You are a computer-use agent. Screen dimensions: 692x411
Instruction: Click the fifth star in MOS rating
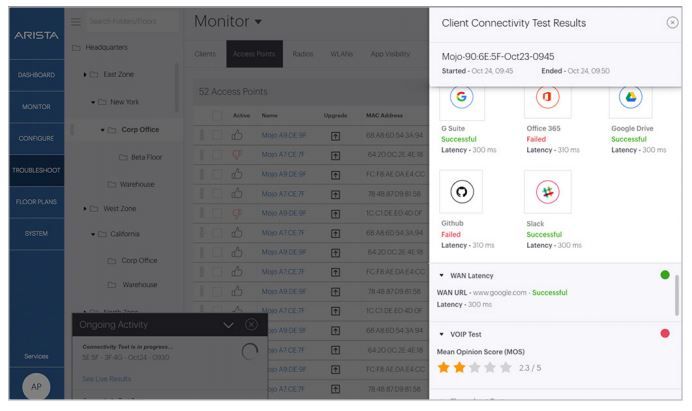pos(506,368)
